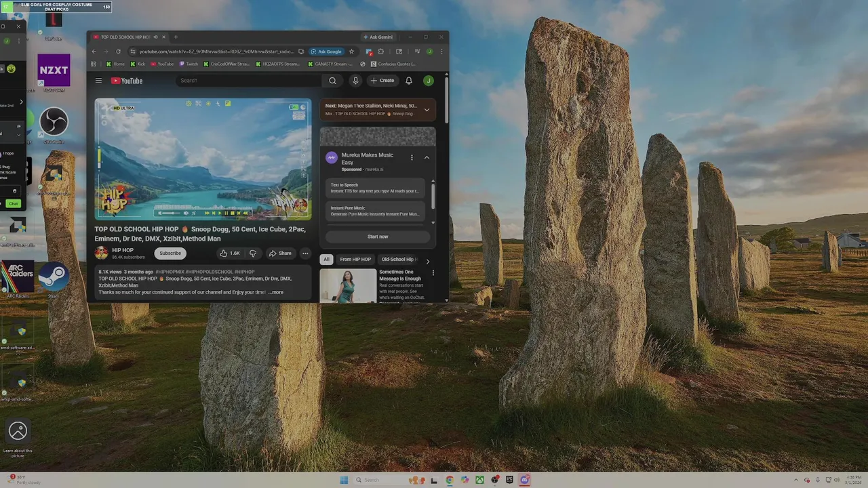The height and width of the screenshot is (488, 868).
Task: Mute tab via speaker icon on tab
Action: click(x=155, y=37)
